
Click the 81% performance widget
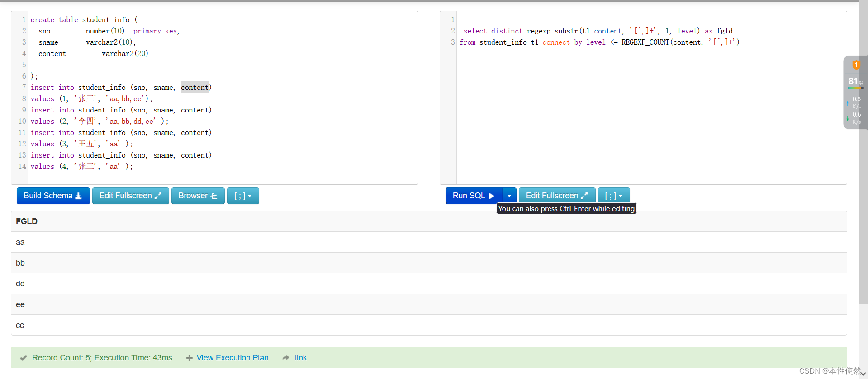coord(855,82)
